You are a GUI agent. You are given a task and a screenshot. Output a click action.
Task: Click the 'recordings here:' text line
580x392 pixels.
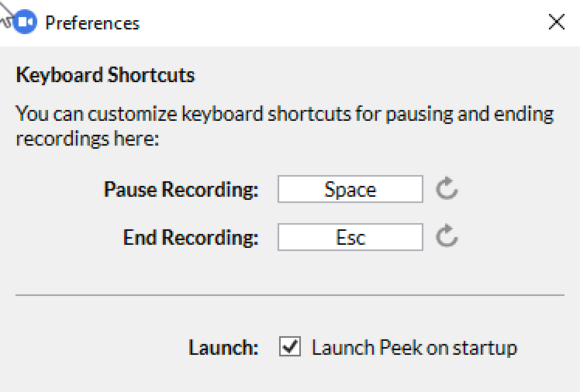(88, 139)
